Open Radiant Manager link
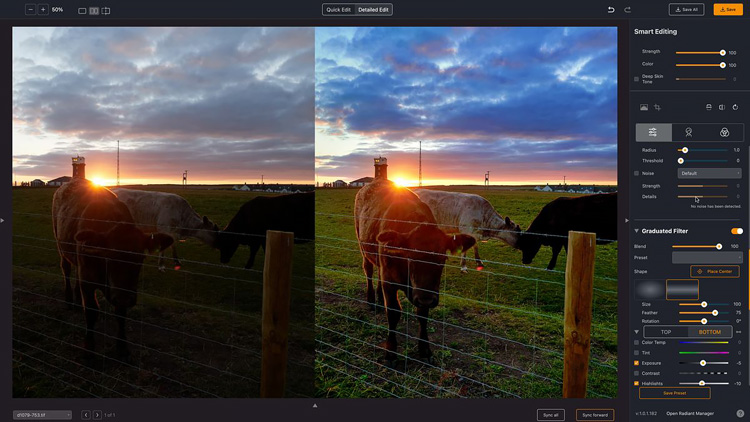 [x=690, y=413]
